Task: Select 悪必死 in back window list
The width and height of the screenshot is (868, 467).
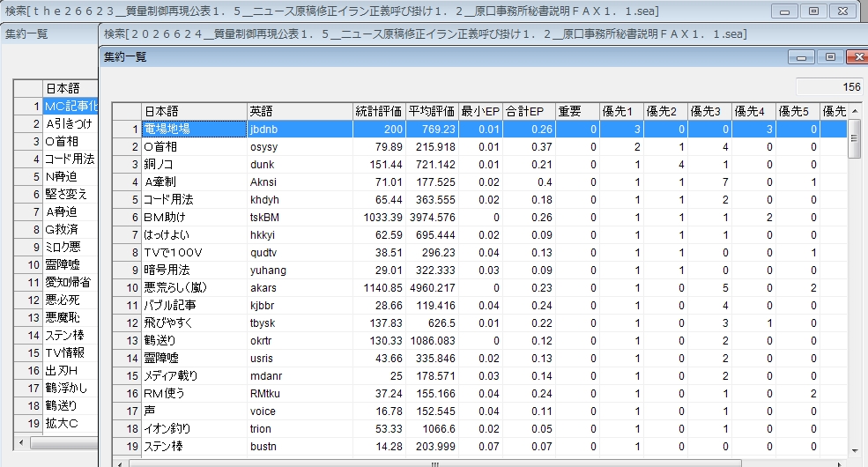Action: coord(70,300)
